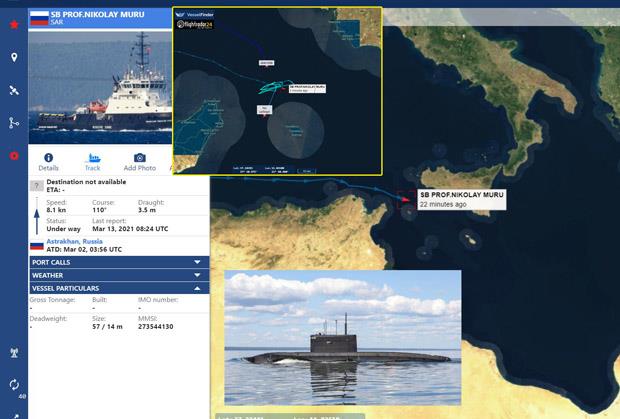Click the Russian flag in panel header
This screenshot has width=620, height=419.
click(x=39, y=18)
